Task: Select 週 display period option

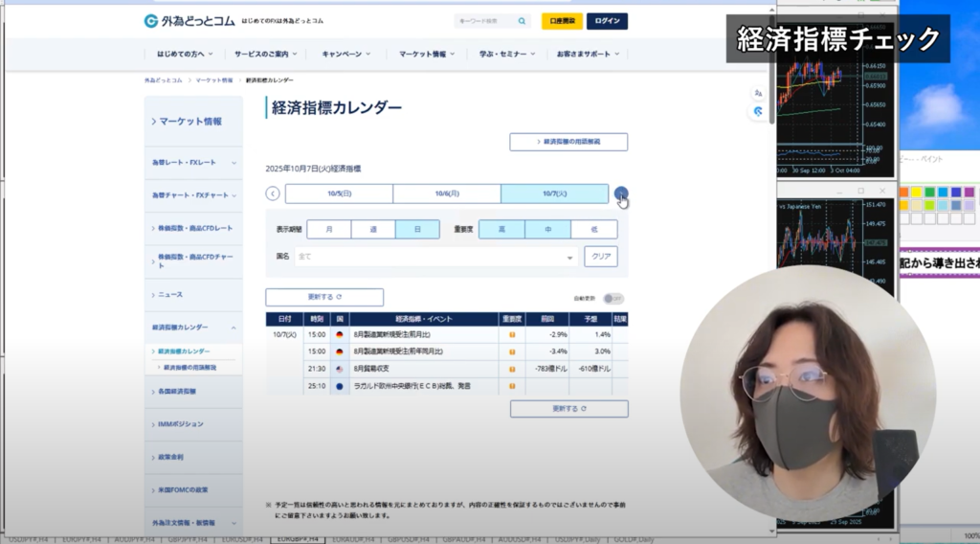Action: tap(373, 230)
